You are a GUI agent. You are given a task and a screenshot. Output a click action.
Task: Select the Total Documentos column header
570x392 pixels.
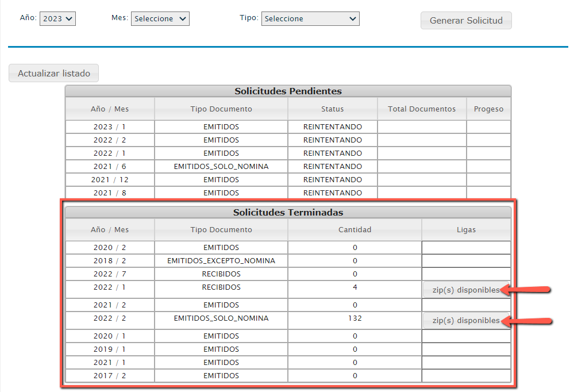point(422,109)
